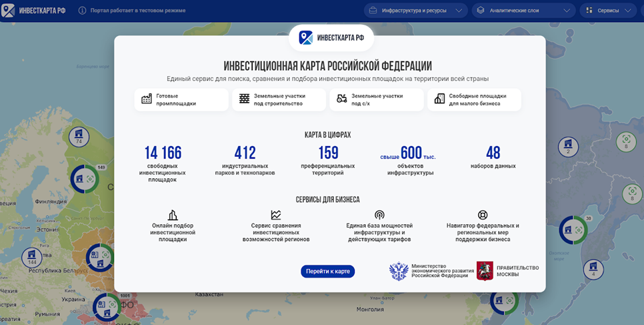
Task: Expand the Аналитические слои dropdown
Action: click(x=523, y=11)
